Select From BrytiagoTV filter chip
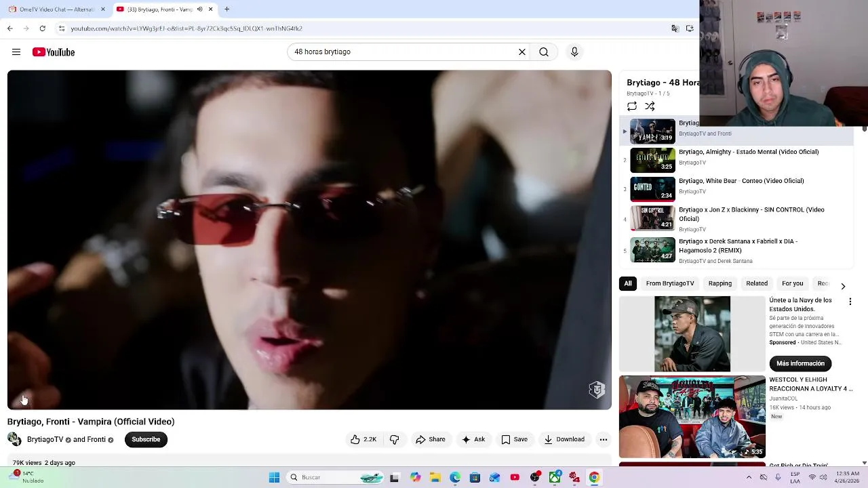Screen dimensions: 868x488 pos(670,283)
